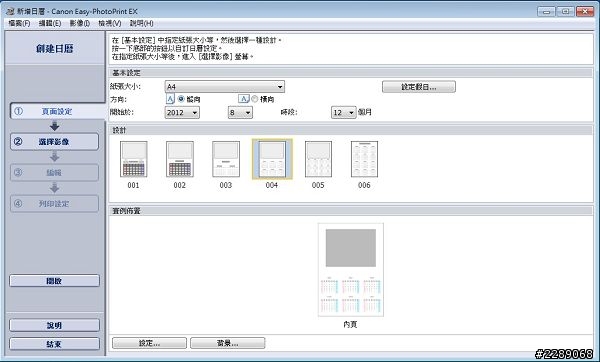Click the 創建日曆 header label

pos(55,49)
